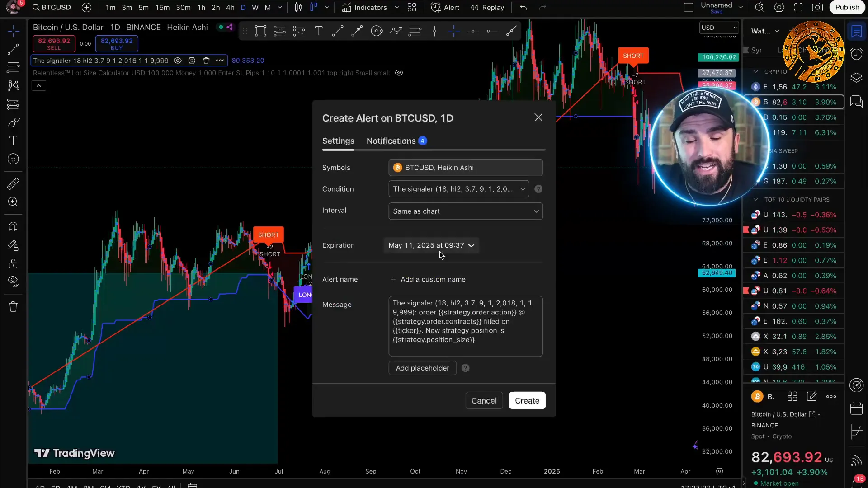Viewport: 868px width, 488px height.
Task: Open the patterns tool with connected nodes
Action: pos(13,86)
